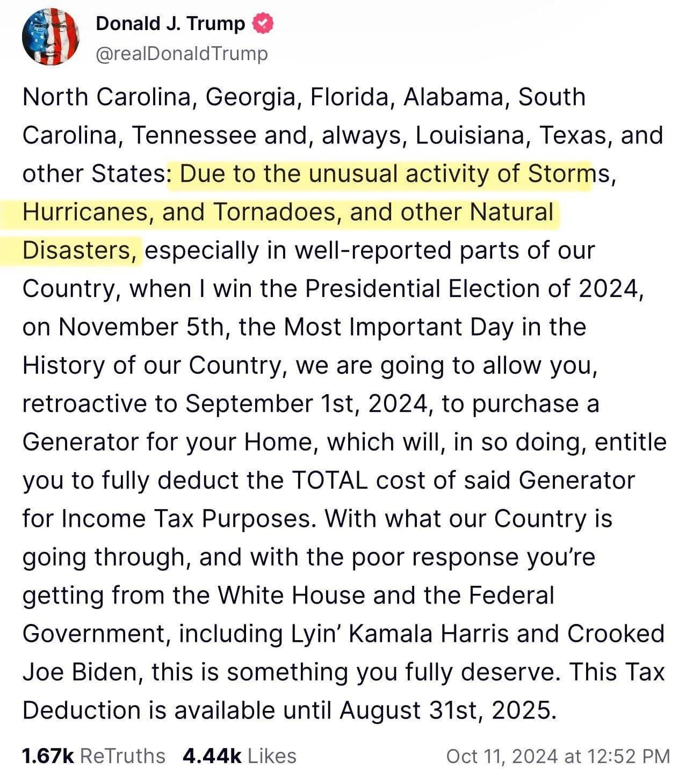Click the highlighted word "Disasters,"
Screen dimensions: 693x784
click(x=80, y=251)
